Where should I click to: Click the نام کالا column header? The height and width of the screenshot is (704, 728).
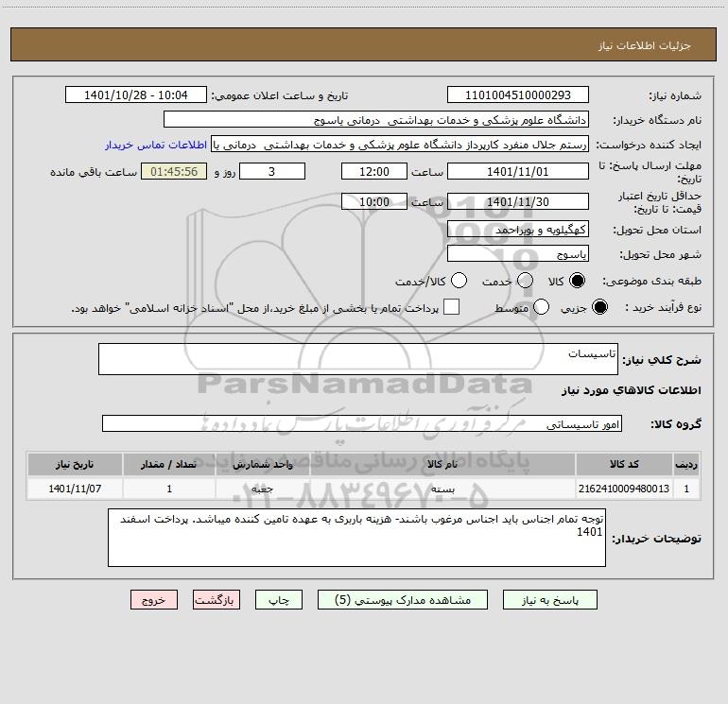coord(442,464)
